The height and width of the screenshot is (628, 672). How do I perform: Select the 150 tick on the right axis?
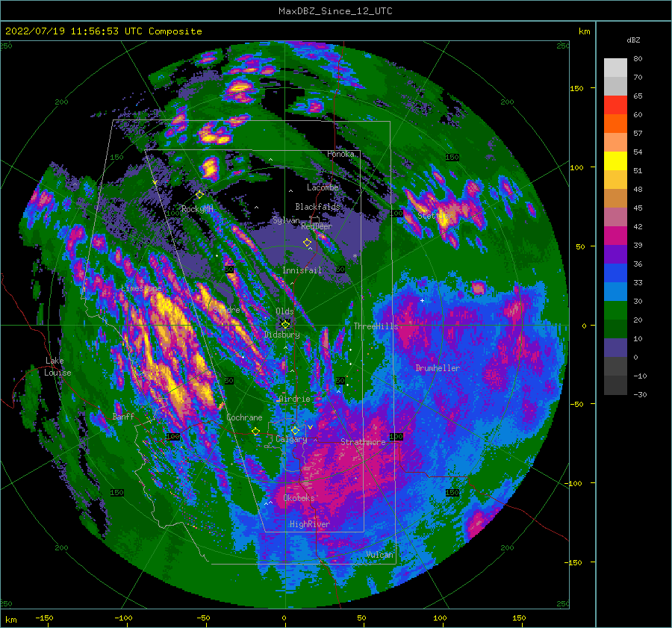576,88
